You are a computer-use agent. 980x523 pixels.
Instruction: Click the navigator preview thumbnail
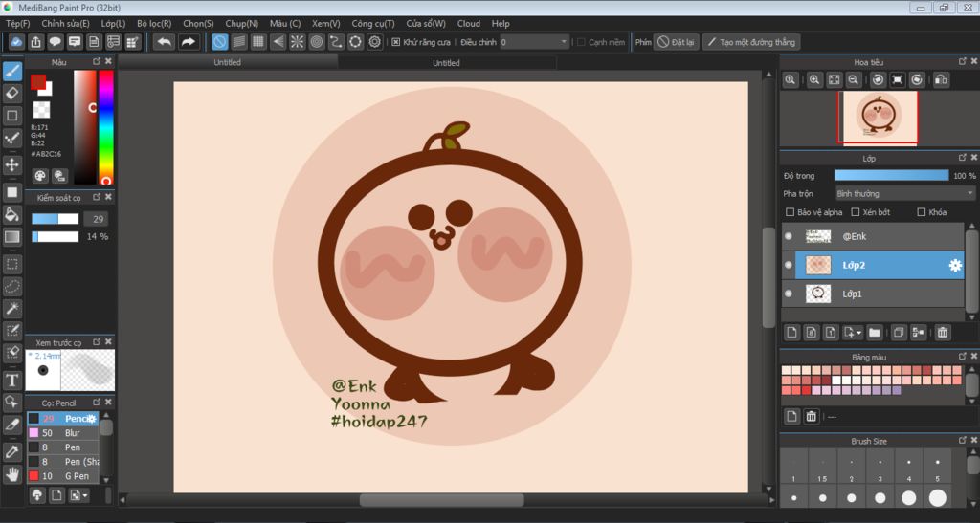pyautogui.click(x=878, y=118)
